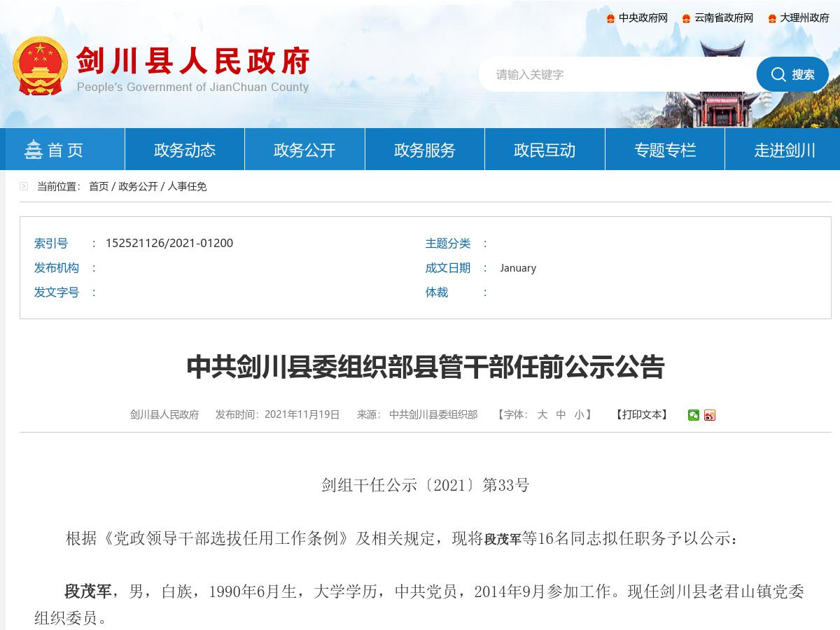The width and height of the screenshot is (840, 630).
Task: Click the 成文日期 value January
Action: [x=518, y=267]
